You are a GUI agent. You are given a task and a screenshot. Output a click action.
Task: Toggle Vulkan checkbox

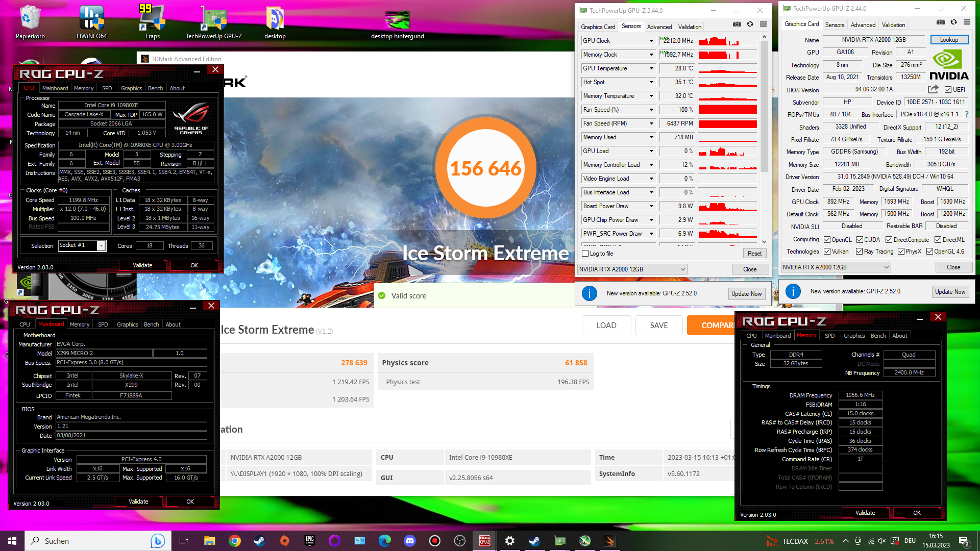pos(827,252)
